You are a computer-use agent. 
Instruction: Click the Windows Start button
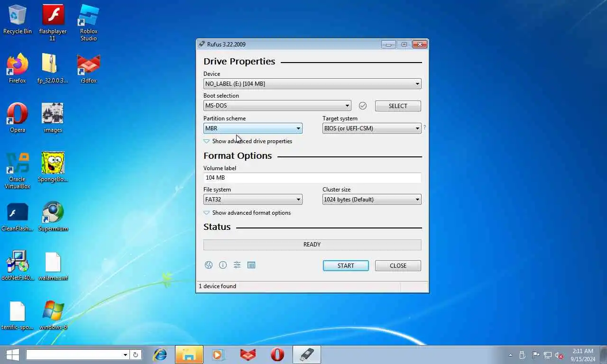pyautogui.click(x=12, y=355)
